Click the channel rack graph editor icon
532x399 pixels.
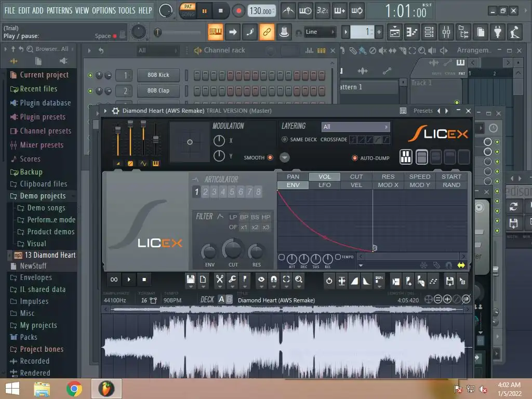(x=309, y=50)
